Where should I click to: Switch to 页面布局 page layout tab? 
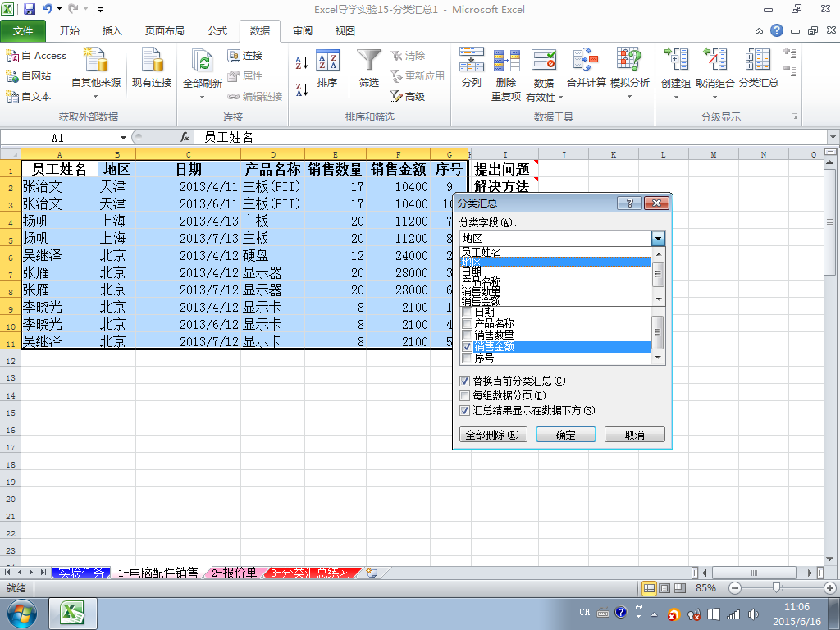(164, 31)
